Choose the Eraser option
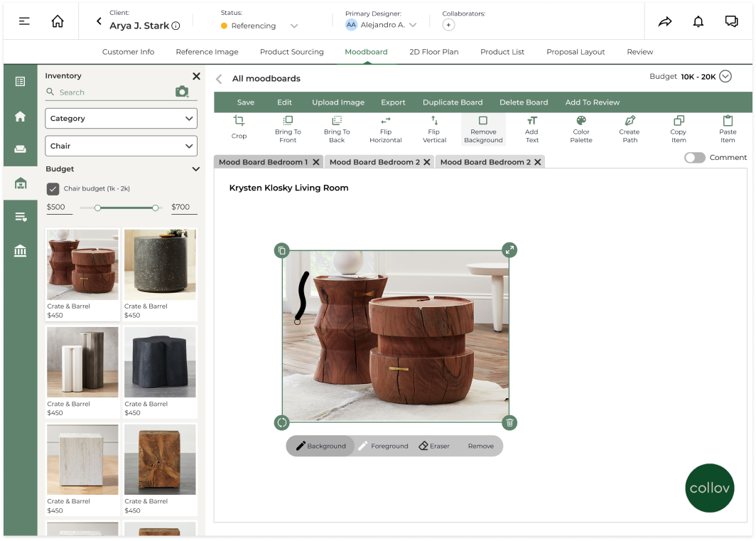 click(434, 446)
